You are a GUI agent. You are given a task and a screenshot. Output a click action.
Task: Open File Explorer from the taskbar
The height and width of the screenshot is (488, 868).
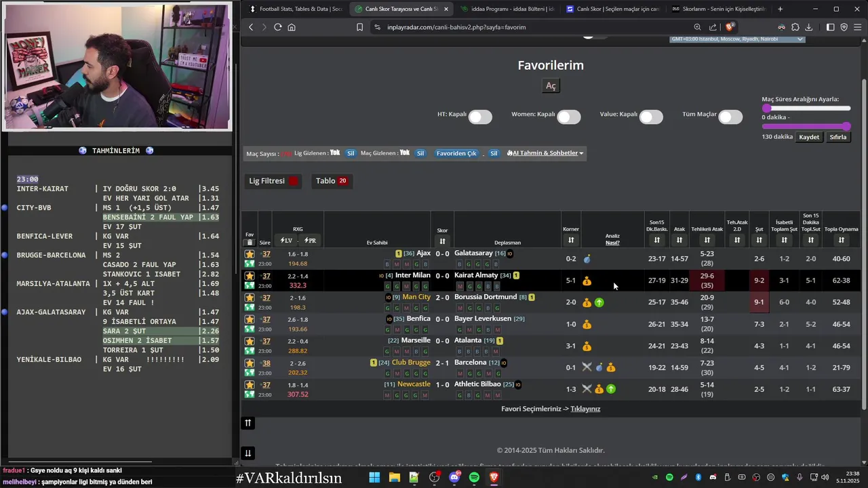click(x=394, y=477)
